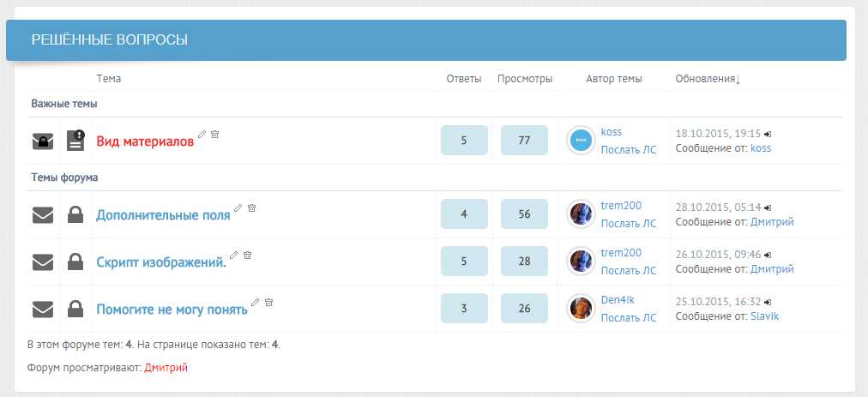Click the pencil edit icon beside Вид материалов
This screenshot has height=397, width=868.
coord(202,134)
